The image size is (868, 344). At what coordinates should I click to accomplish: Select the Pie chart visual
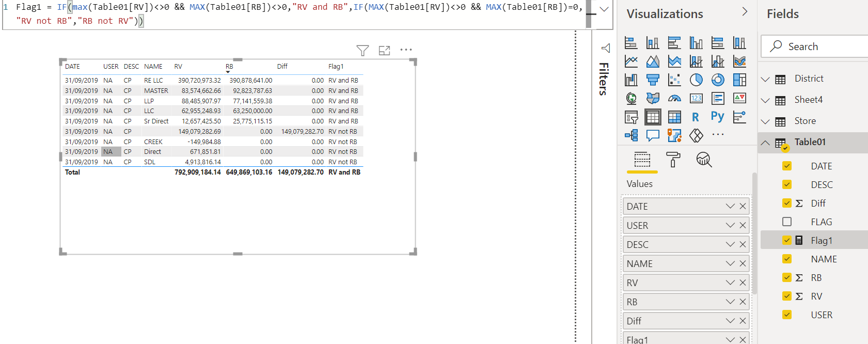click(x=696, y=80)
